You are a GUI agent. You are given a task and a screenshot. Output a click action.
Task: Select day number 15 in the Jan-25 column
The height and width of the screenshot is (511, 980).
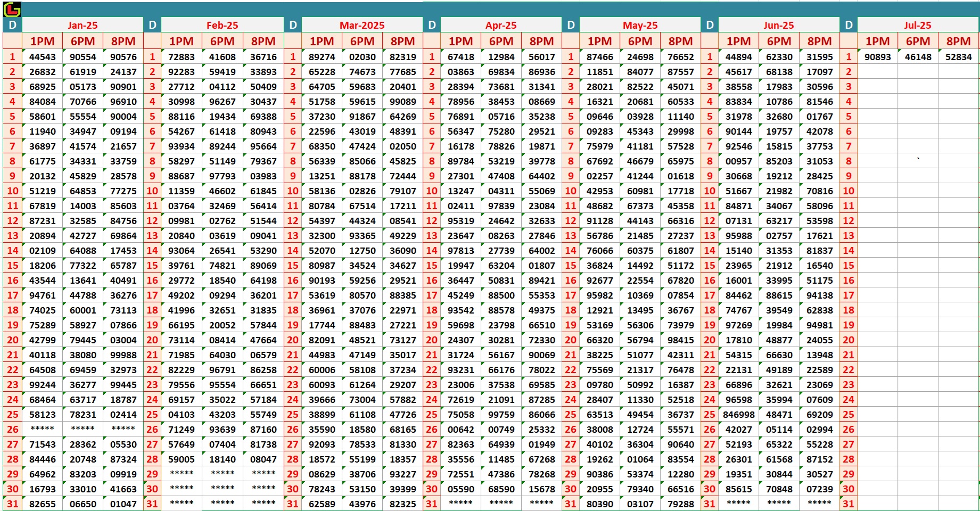(13, 265)
